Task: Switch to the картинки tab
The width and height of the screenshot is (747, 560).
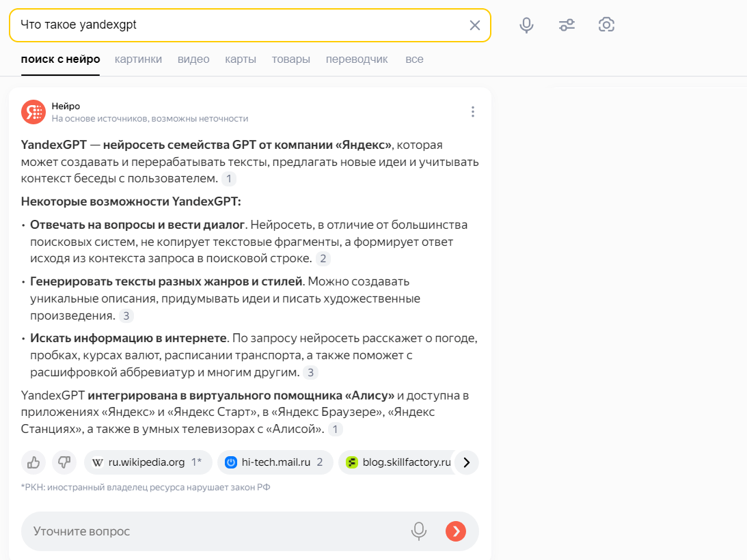Action: [x=138, y=59]
